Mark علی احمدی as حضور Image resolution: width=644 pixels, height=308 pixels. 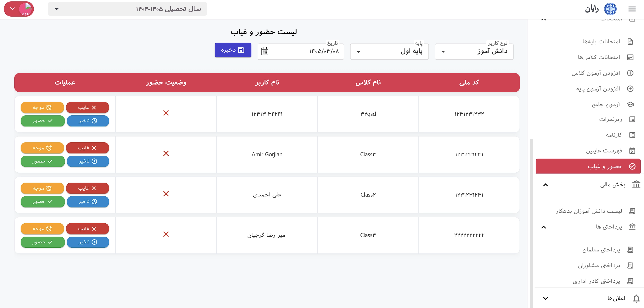click(43, 202)
